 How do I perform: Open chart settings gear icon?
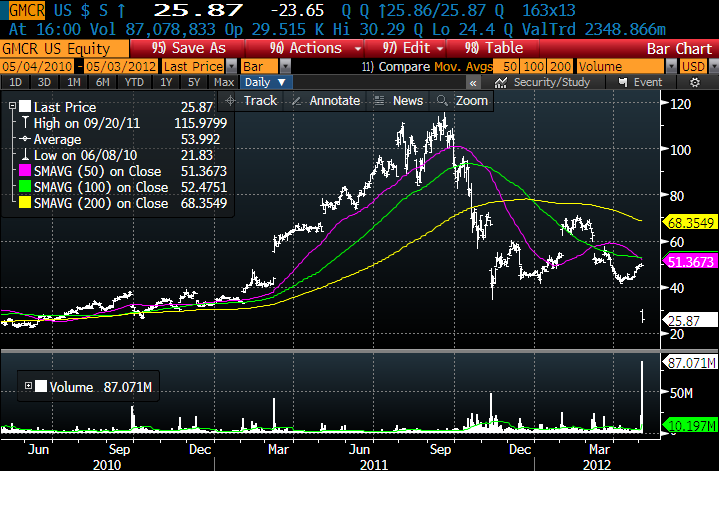[x=695, y=83]
